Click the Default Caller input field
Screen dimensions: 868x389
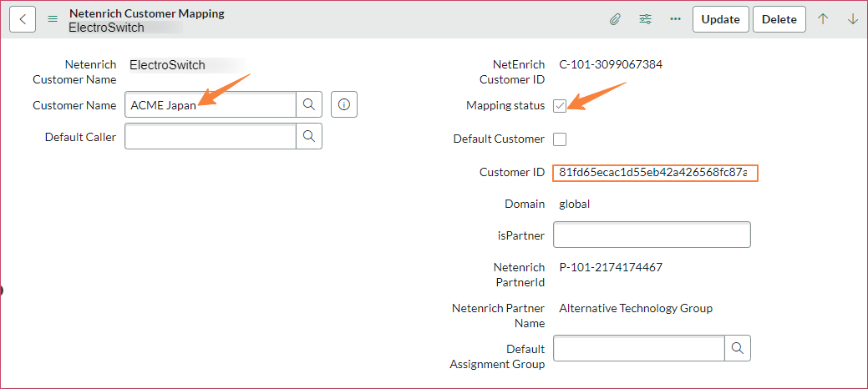(x=211, y=136)
